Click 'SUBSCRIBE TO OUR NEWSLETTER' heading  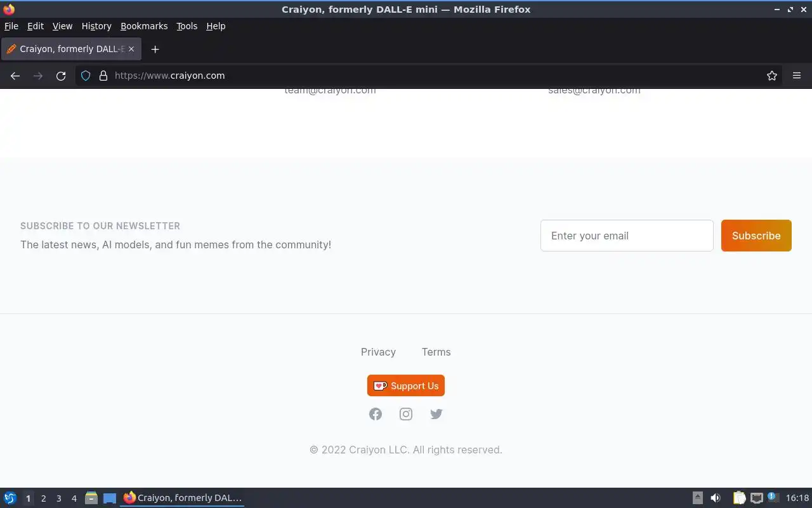(x=100, y=226)
